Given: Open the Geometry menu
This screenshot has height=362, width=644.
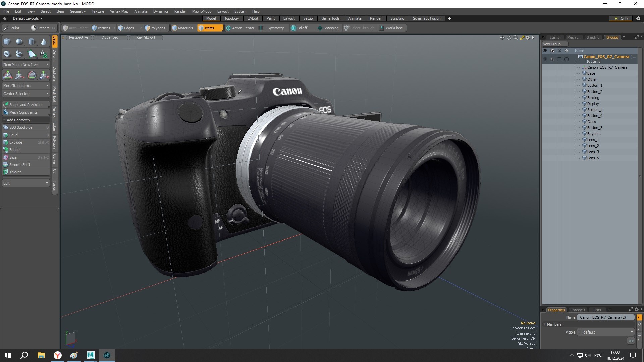Looking at the screenshot, I should [x=77, y=11].
